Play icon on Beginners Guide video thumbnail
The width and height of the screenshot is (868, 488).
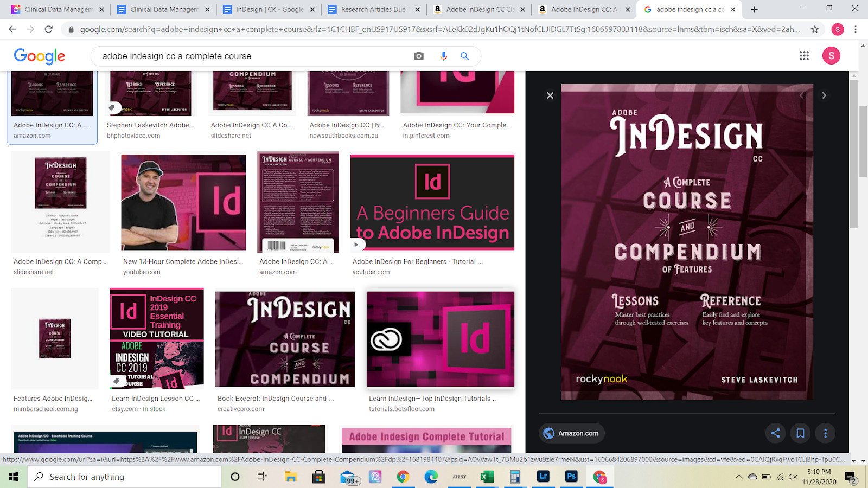click(x=356, y=245)
